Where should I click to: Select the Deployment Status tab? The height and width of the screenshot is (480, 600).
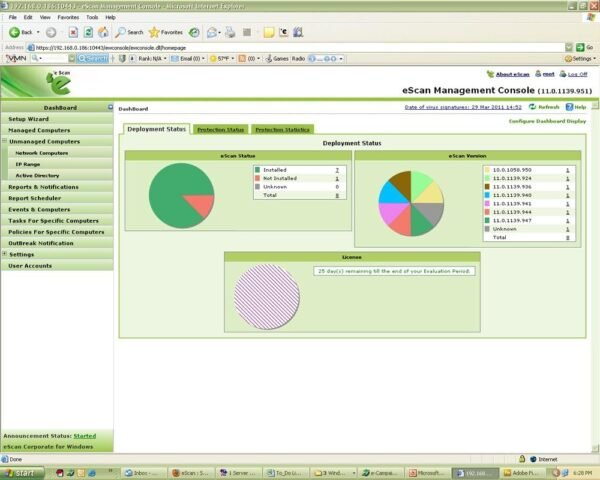(x=157, y=129)
